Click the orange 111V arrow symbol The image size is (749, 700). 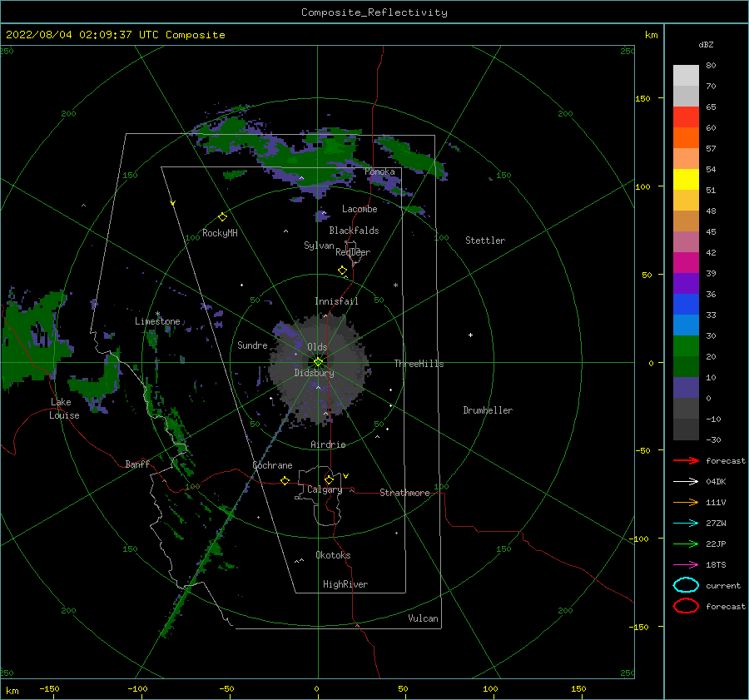[686, 502]
